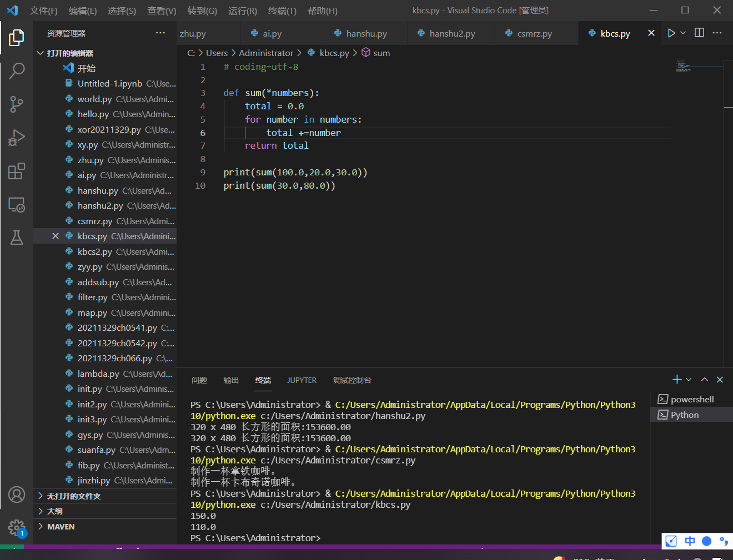Open Run and Debug view
The width and height of the screenshot is (733, 560).
point(17,138)
